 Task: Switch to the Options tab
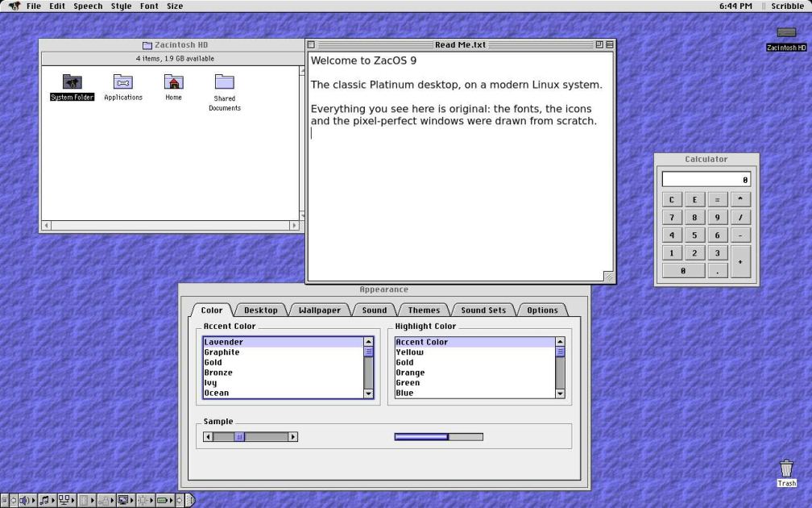click(x=542, y=310)
